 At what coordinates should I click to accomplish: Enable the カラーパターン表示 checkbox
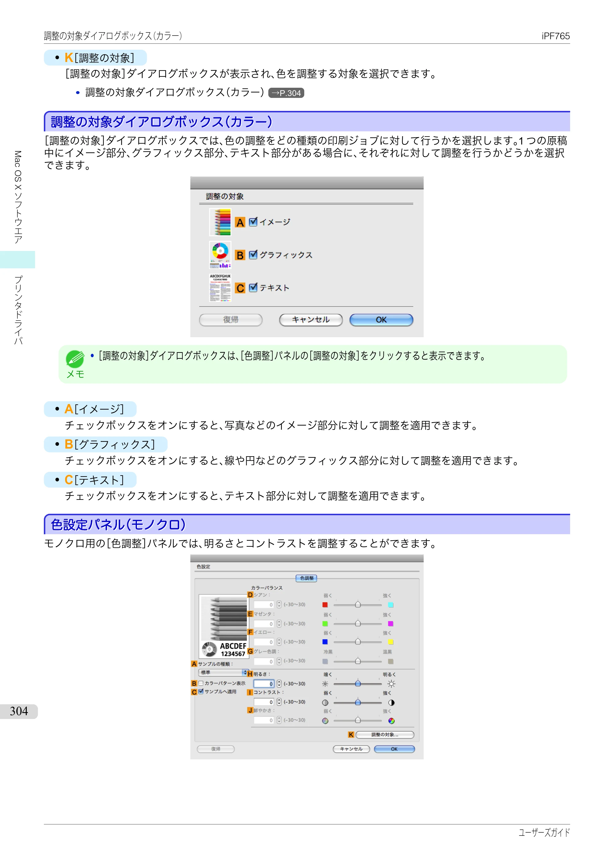201,683
